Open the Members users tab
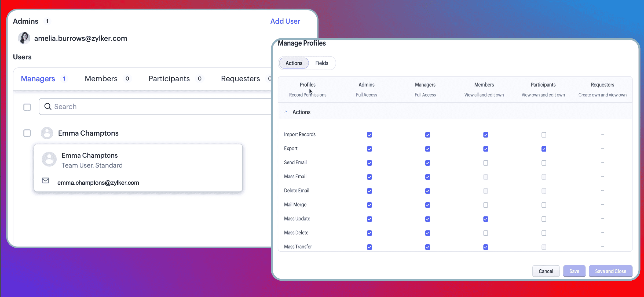The height and width of the screenshot is (297, 644). click(x=101, y=79)
